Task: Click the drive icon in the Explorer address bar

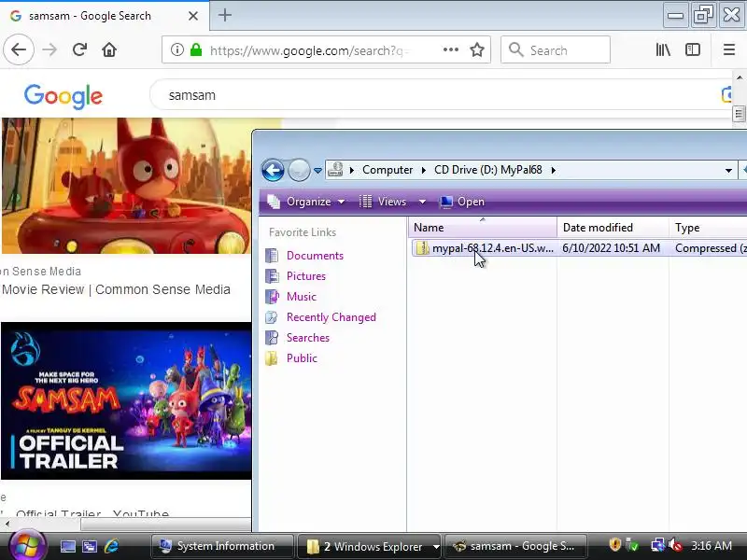Action: coord(335,170)
